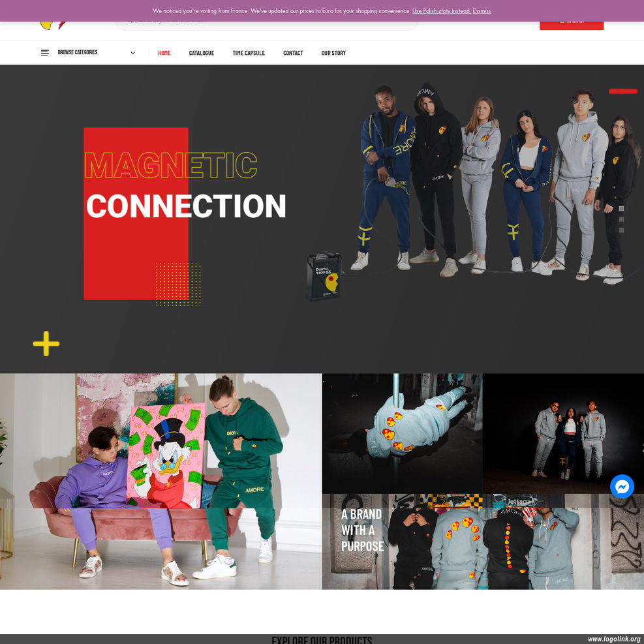This screenshot has height=644, width=644.
Task: Click the Browse Categories hamburger icon
Action: pyautogui.click(x=45, y=53)
